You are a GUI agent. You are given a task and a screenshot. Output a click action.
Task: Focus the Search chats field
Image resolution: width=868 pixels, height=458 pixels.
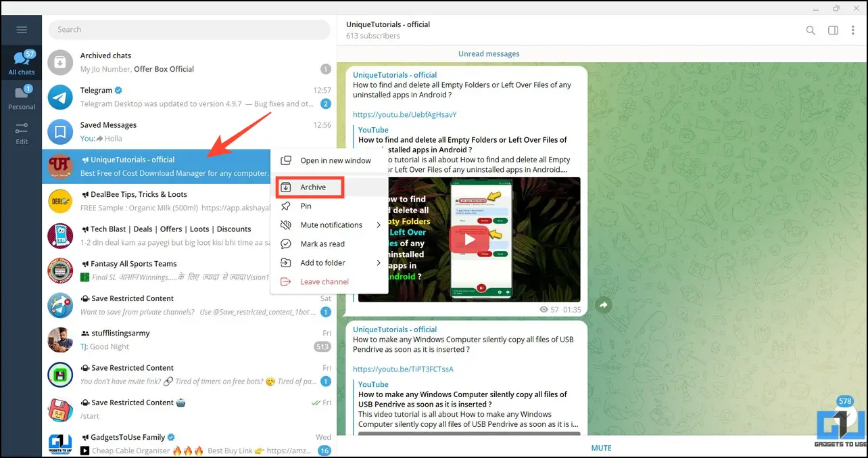coord(189,29)
